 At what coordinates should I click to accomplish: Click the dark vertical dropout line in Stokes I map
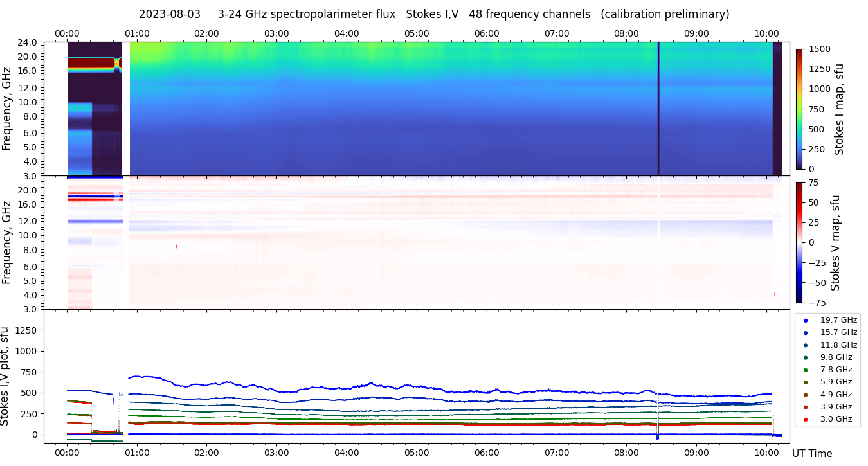(658, 109)
